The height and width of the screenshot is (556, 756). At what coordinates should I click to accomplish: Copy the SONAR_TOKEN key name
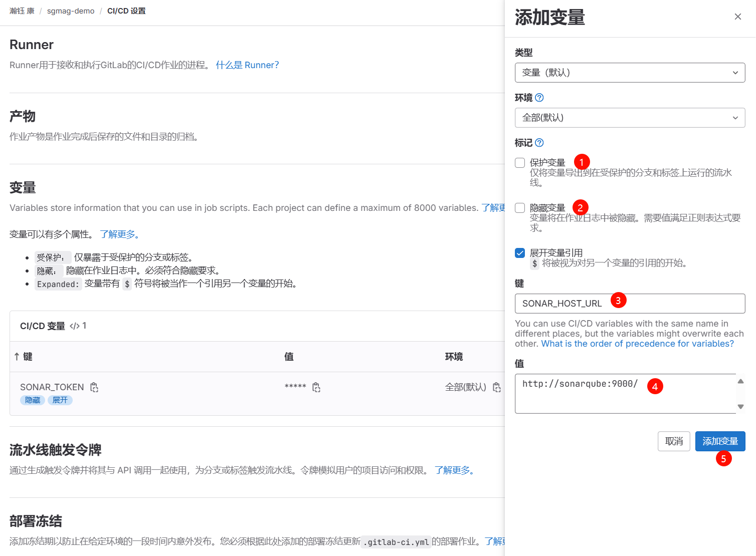pos(94,387)
